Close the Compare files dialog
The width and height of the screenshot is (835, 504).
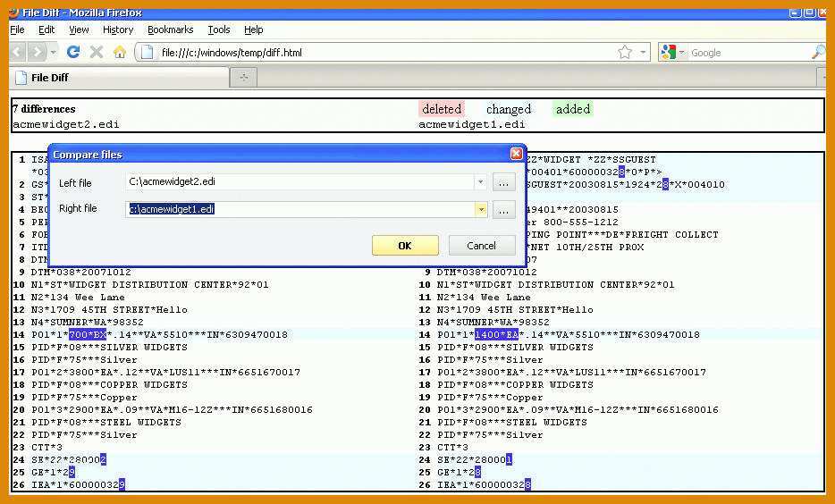(x=516, y=154)
